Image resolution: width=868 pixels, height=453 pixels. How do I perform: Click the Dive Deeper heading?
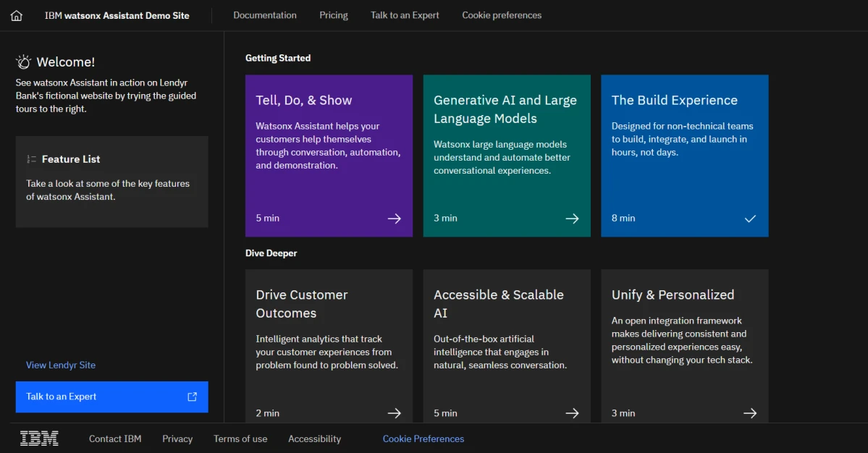pyautogui.click(x=271, y=253)
